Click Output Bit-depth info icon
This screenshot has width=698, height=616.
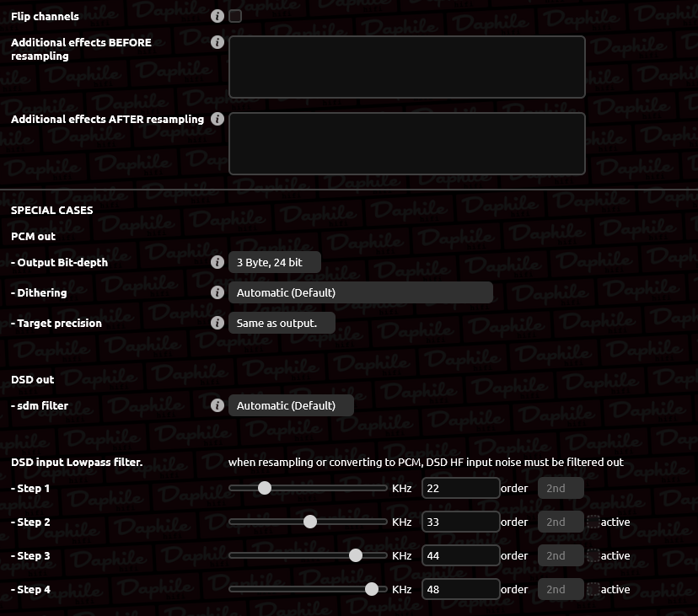[217, 262]
